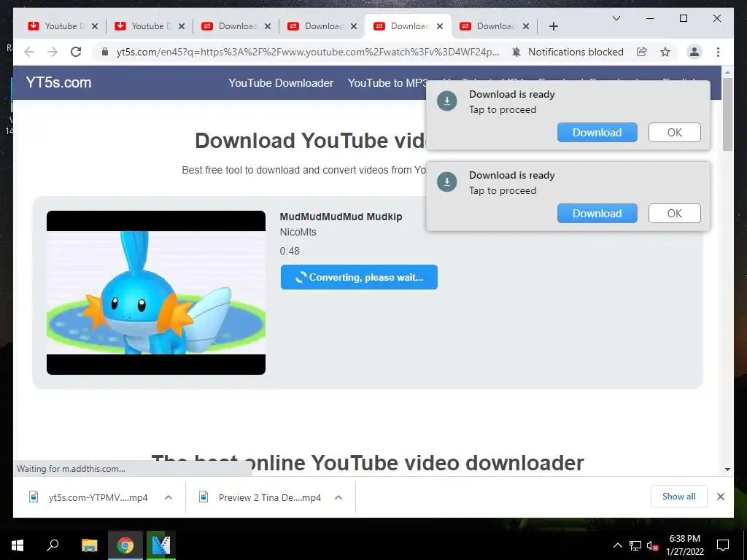This screenshot has height=560, width=747.
Task: Click the Mudkip video thumbnail
Action: pyautogui.click(x=156, y=292)
